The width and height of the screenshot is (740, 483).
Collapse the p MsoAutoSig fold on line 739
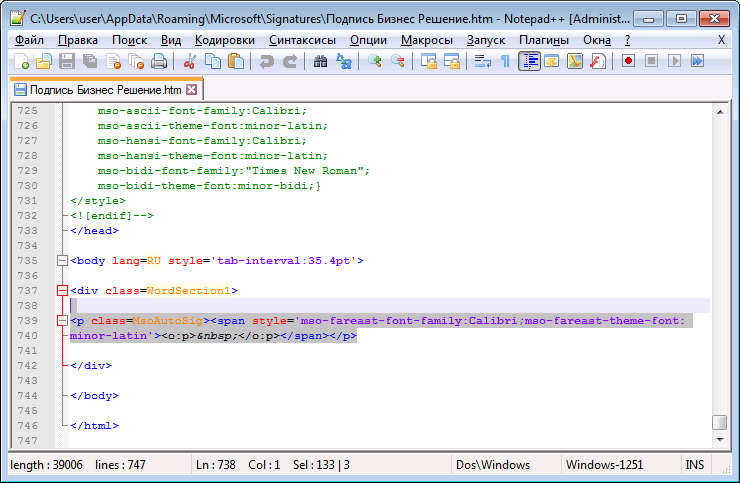click(x=62, y=321)
